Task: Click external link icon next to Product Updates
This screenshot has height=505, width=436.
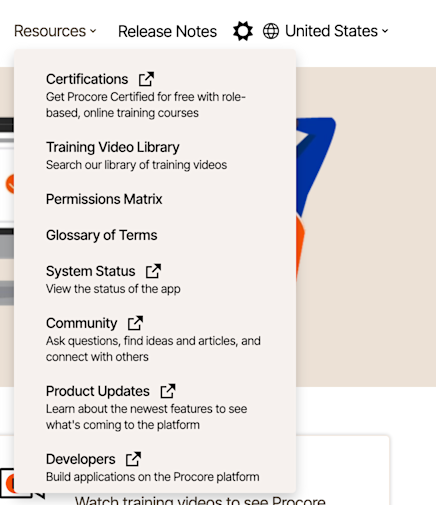Action: tap(168, 391)
